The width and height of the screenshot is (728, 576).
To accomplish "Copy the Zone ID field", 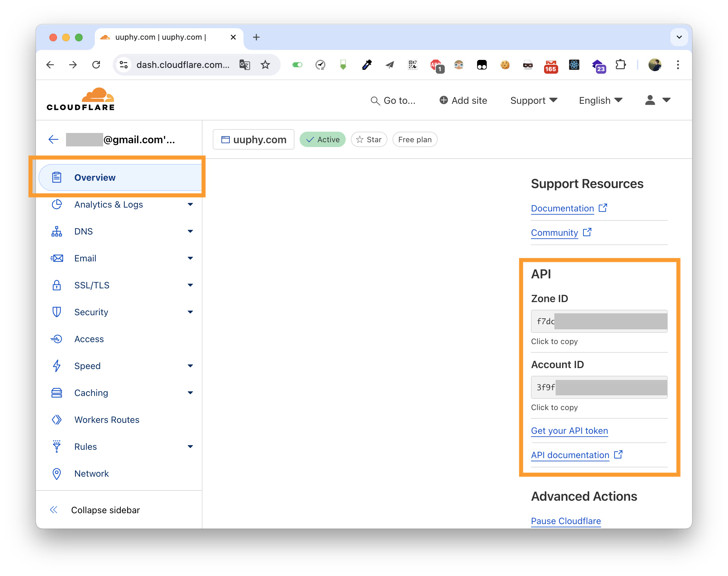I will 599,321.
